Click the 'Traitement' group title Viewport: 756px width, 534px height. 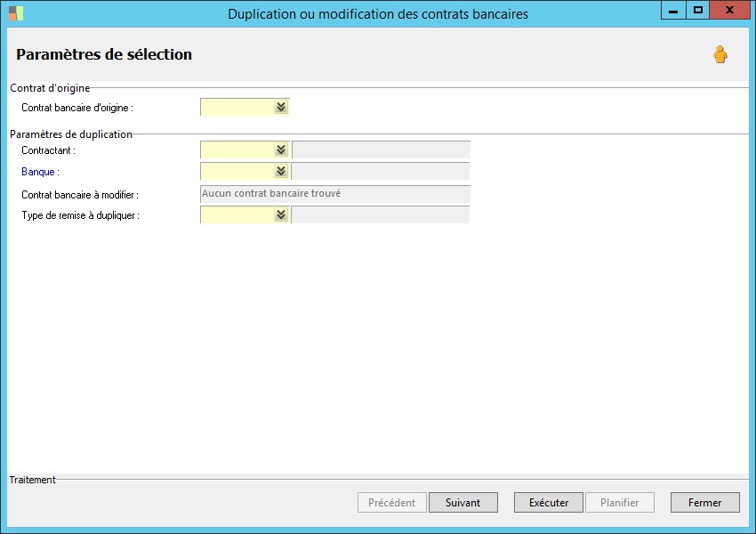[x=32, y=480]
